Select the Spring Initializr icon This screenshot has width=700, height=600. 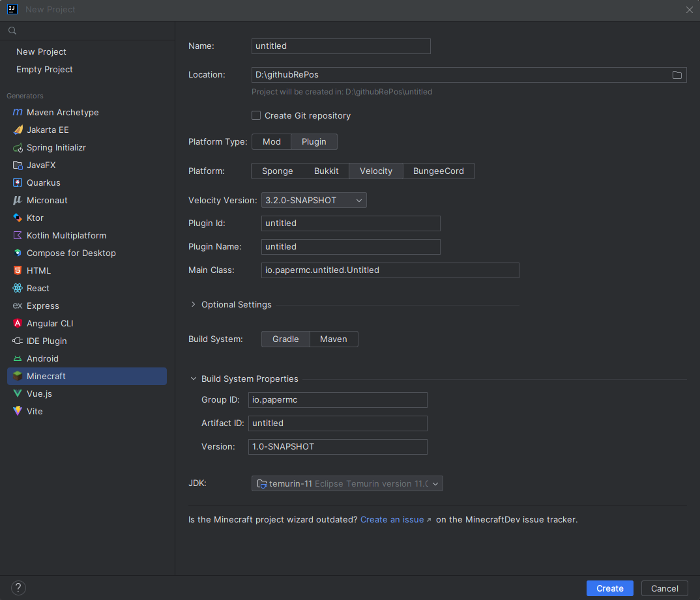click(18, 148)
